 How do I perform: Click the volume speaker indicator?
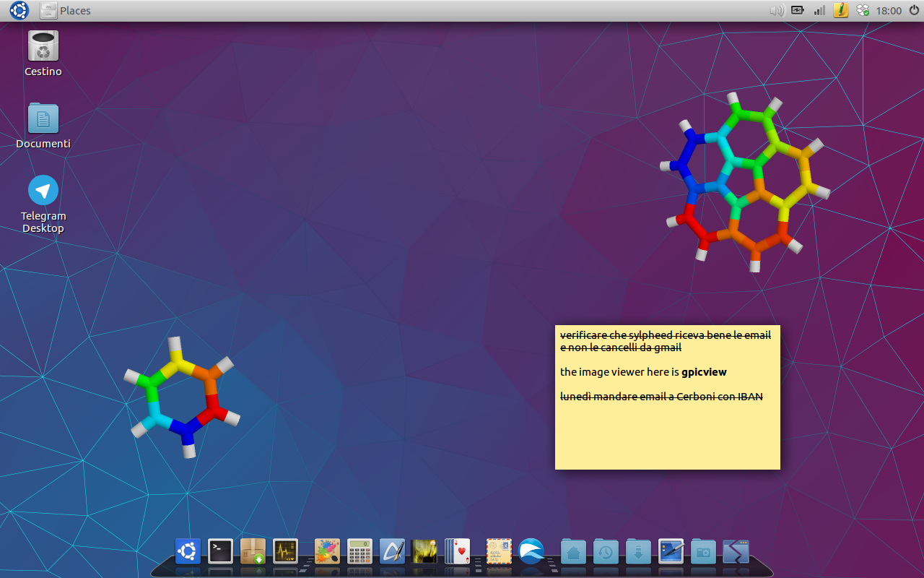coord(777,11)
